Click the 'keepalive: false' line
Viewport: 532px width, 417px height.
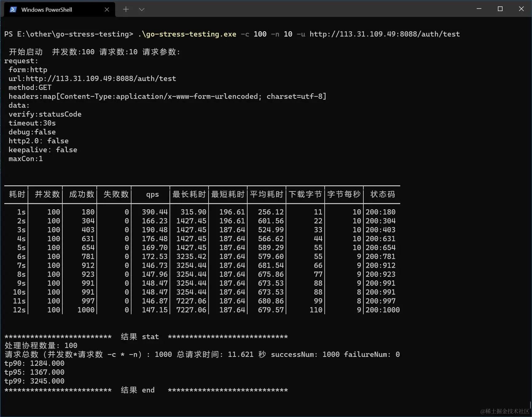[43, 150]
